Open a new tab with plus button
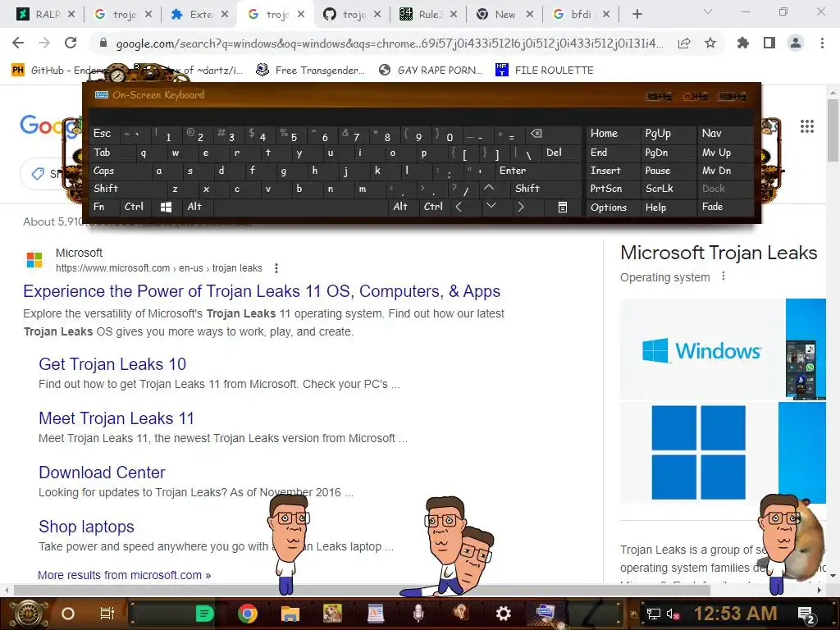Screen dimensions: 840x630 pos(637,15)
